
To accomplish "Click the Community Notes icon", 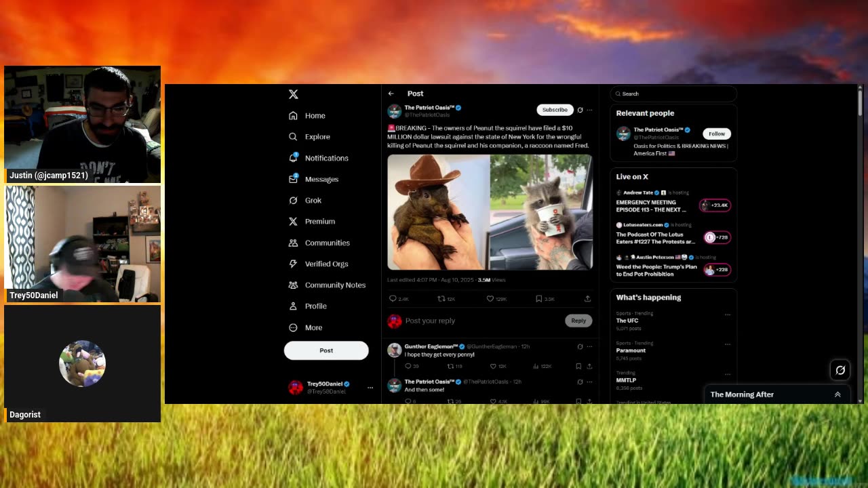I will (293, 285).
